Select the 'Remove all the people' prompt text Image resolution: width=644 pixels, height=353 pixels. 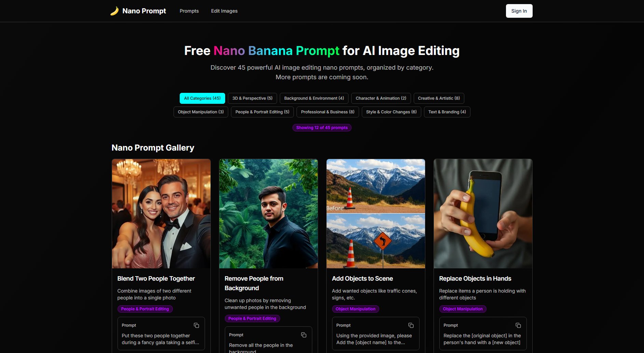point(261,348)
